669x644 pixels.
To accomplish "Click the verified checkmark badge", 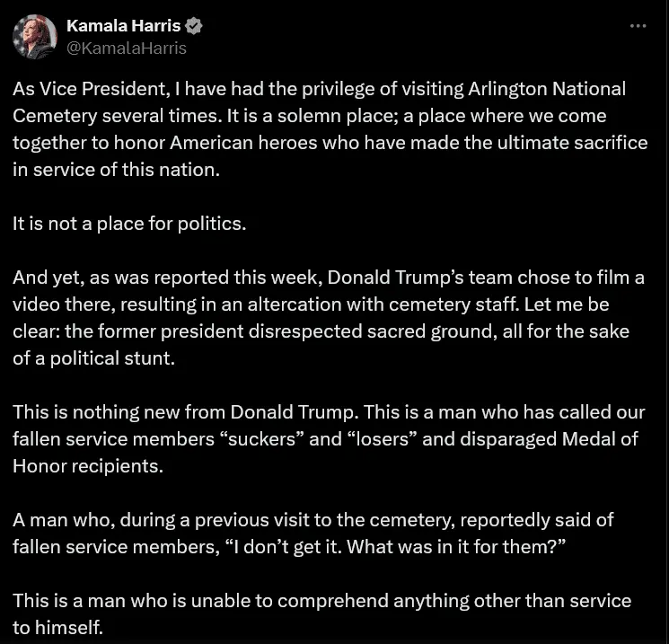I will [194, 26].
